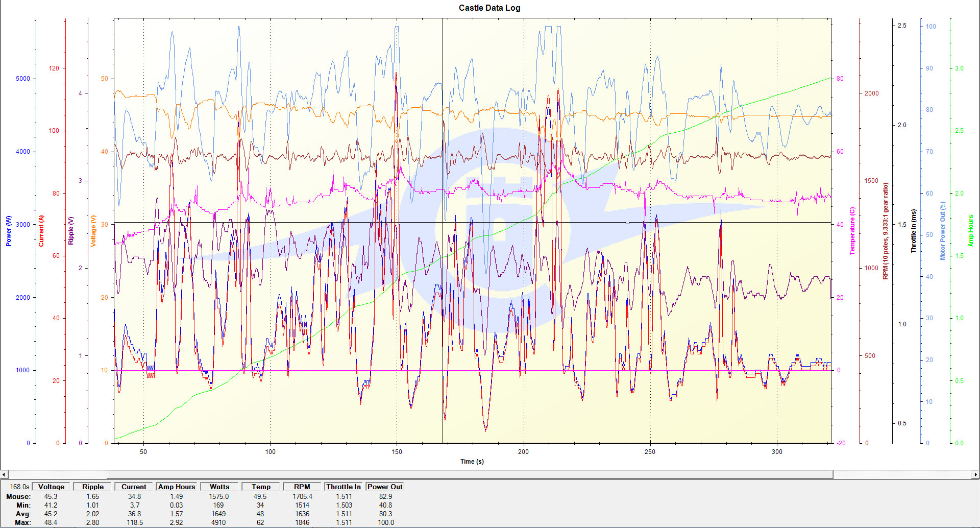Click the 150 tick on Time axis
Viewport: 980px width, 528px height.
click(397, 451)
